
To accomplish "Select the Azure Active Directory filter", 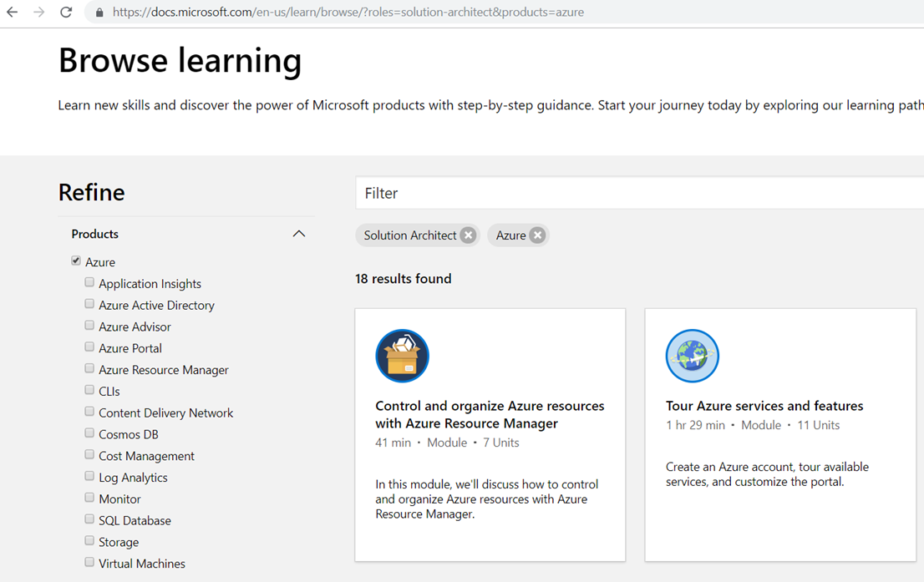I will pyautogui.click(x=89, y=305).
